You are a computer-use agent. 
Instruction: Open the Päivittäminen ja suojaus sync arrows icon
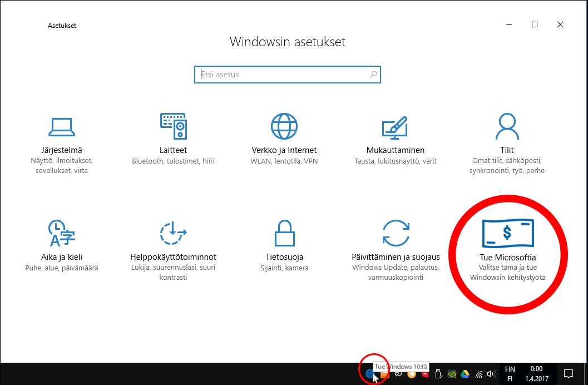(x=396, y=233)
